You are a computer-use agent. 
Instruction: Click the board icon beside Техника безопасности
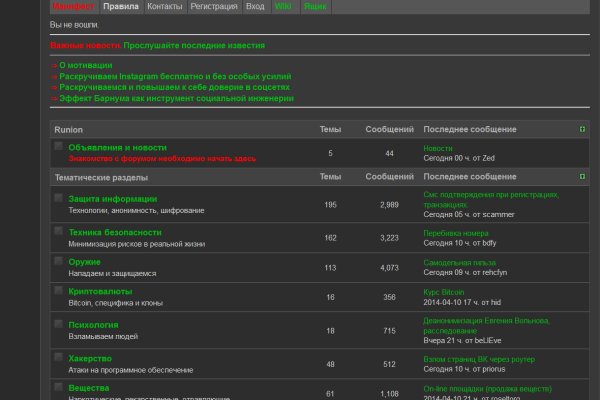pyautogui.click(x=58, y=229)
